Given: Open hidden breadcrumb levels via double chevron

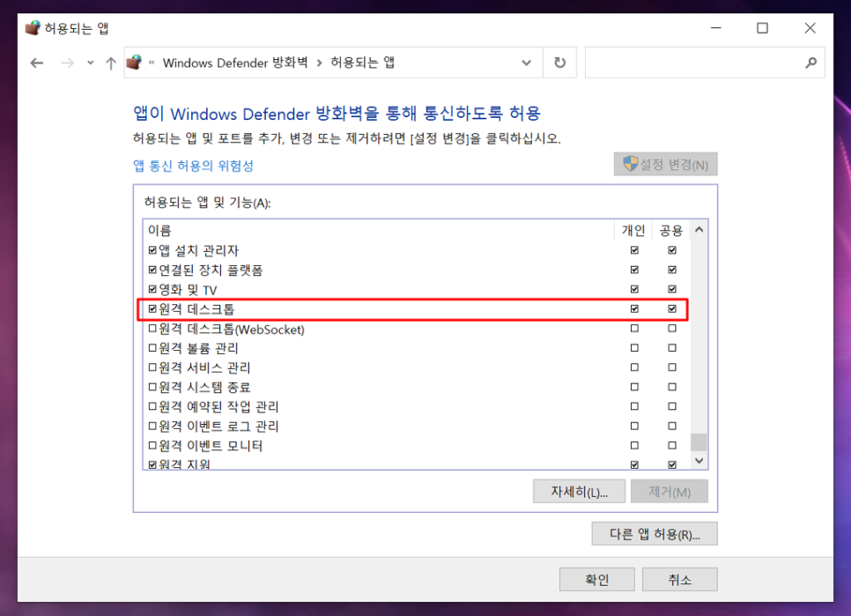Looking at the screenshot, I should pos(152,63).
